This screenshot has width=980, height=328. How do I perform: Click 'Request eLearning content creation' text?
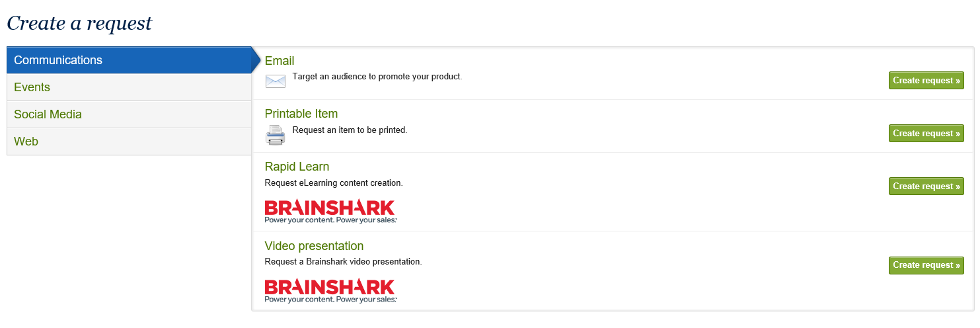334,183
